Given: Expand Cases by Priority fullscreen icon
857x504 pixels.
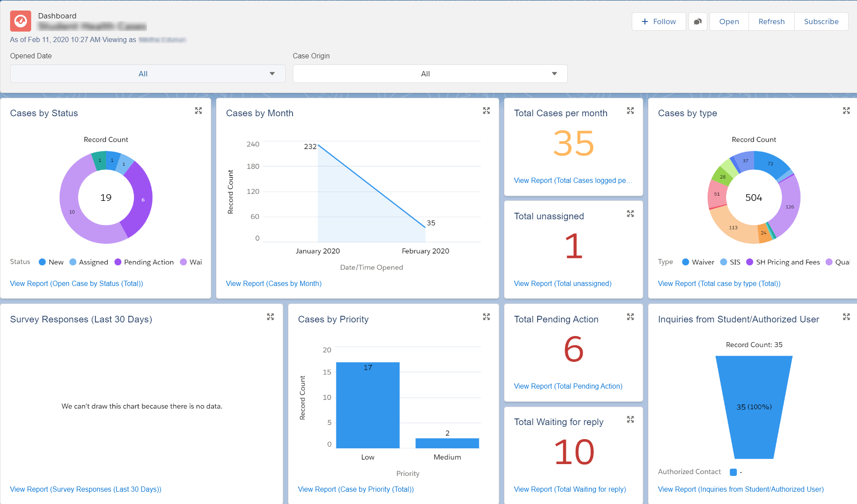Looking at the screenshot, I should coord(487,317).
